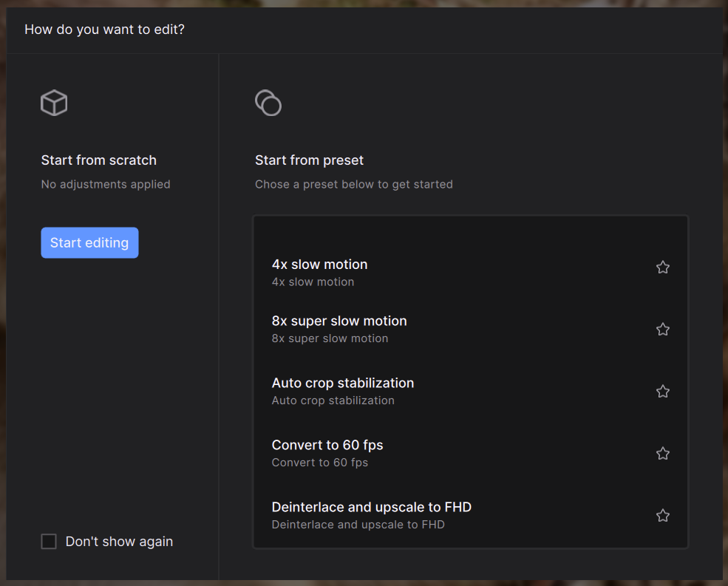This screenshot has height=586, width=728.
Task: Favorite the 4x slow motion preset
Action: click(x=662, y=268)
